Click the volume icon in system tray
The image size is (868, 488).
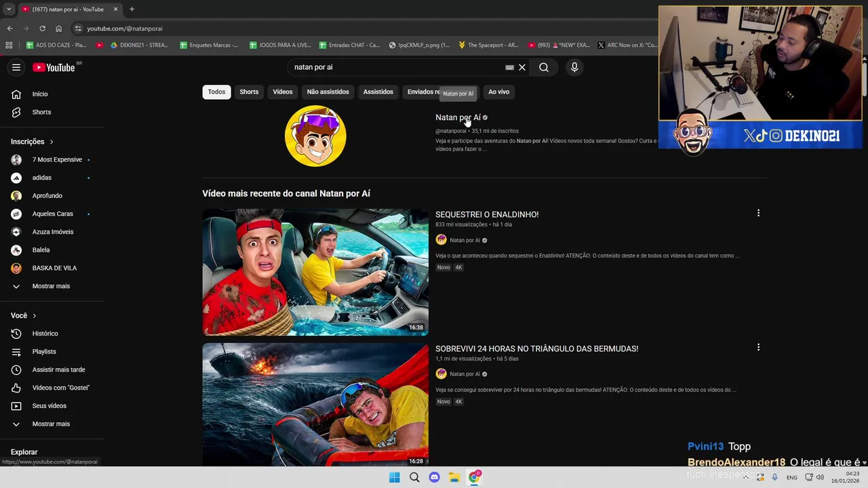[x=820, y=477]
